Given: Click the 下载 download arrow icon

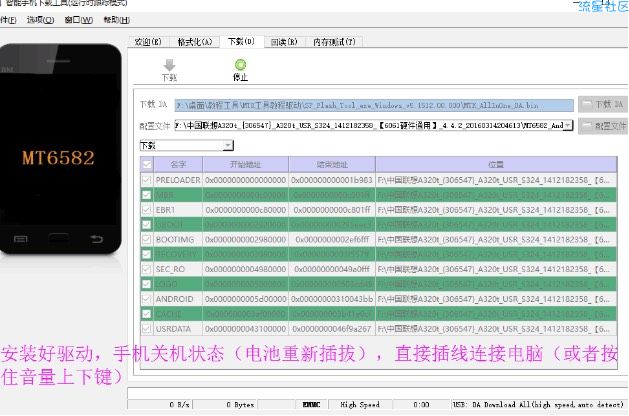Looking at the screenshot, I should pos(169,65).
